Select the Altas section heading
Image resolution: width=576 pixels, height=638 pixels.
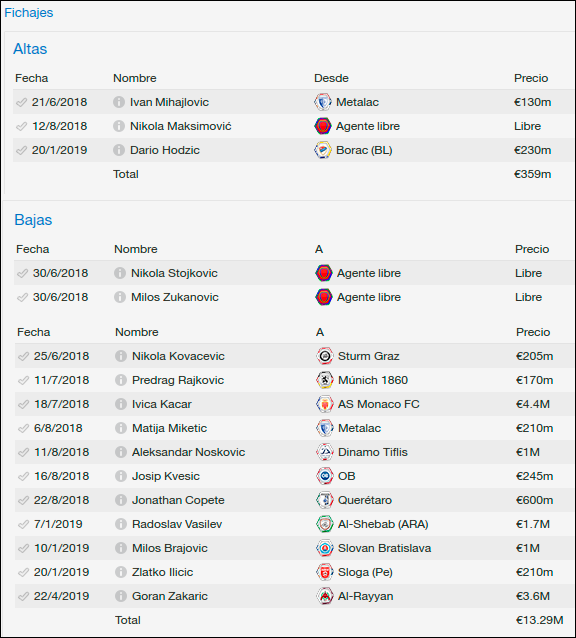tap(30, 49)
